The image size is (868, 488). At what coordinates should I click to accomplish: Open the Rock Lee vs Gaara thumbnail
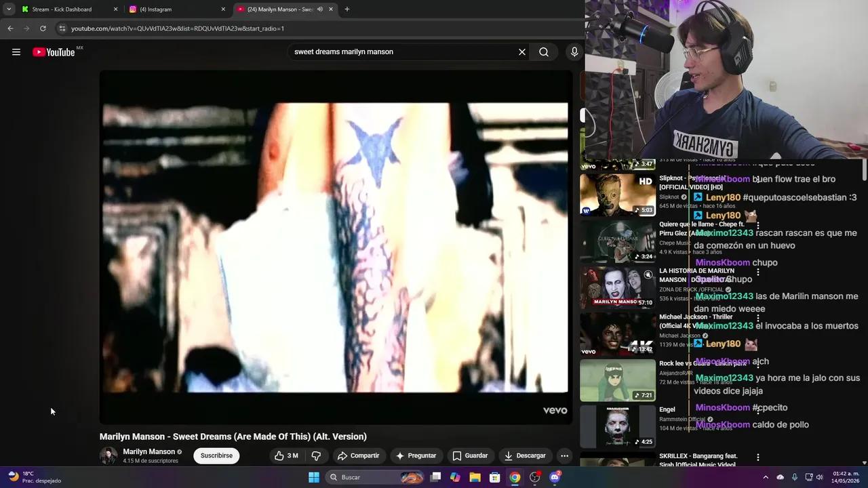click(618, 380)
